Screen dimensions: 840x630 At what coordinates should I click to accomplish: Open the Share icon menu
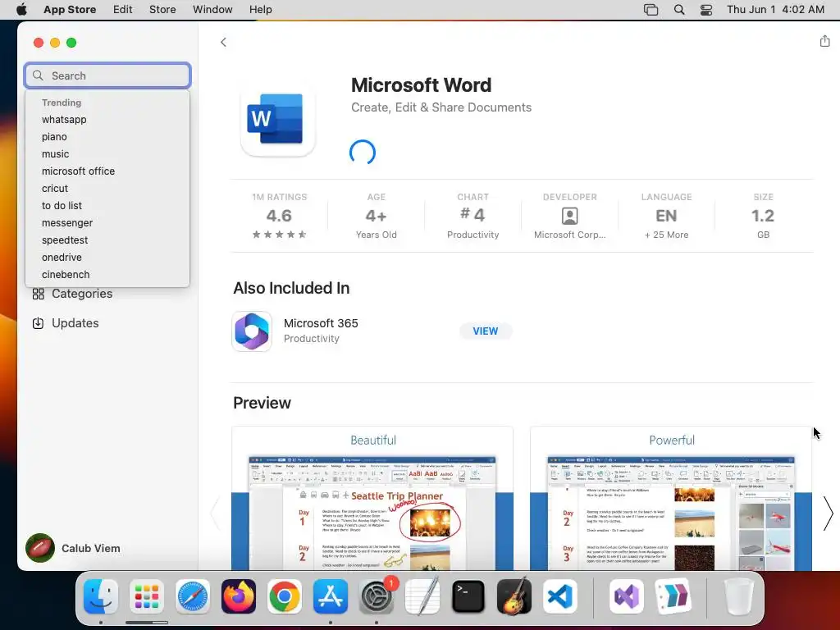coord(824,41)
